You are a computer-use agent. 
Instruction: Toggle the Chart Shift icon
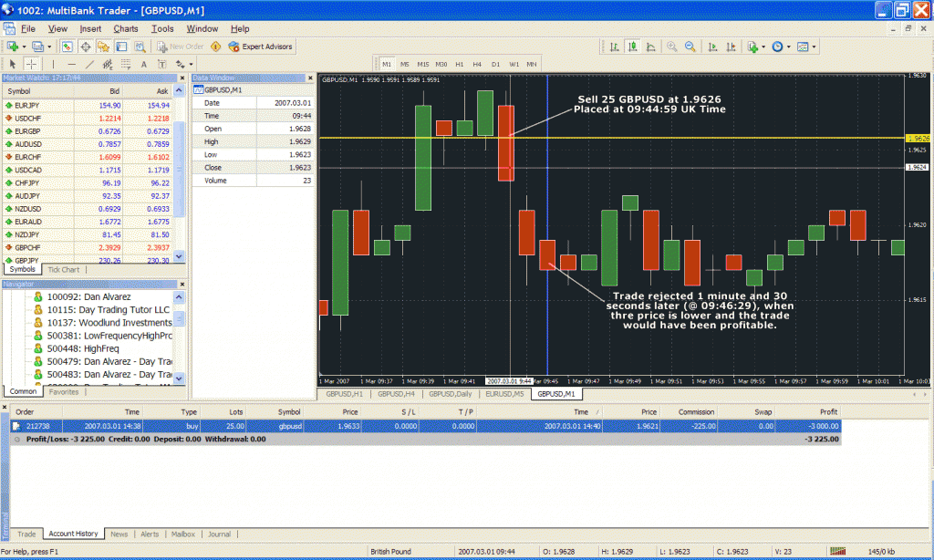[x=731, y=47]
